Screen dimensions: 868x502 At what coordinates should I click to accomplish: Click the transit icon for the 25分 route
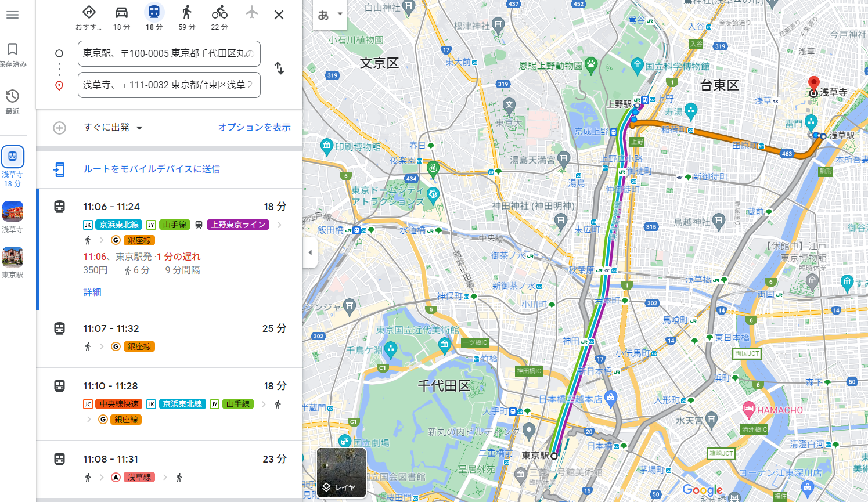tap(59, 328)
